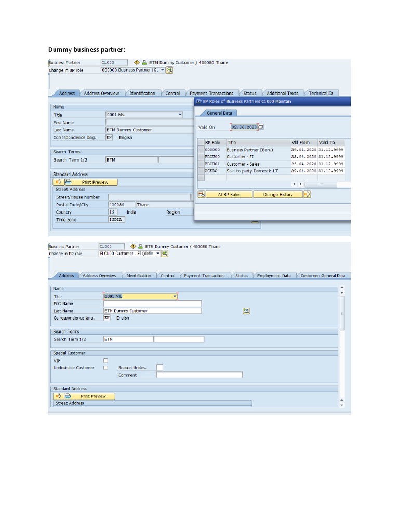Open 'FLCU00 Customer - FI' BP role dropdown
Viewport: 399px width, 532px height.
158,254
